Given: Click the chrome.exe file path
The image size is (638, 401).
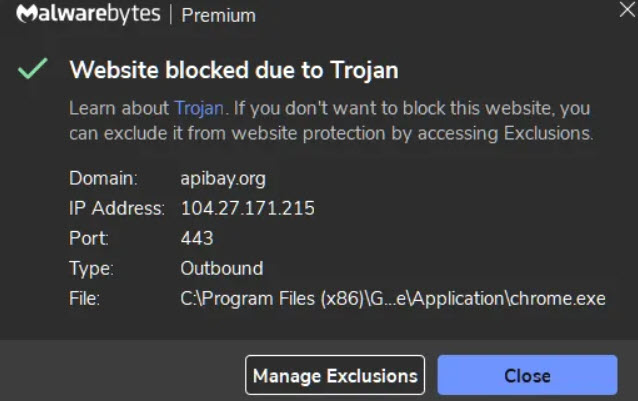Looking at the screenshot, I should (393, 298).
